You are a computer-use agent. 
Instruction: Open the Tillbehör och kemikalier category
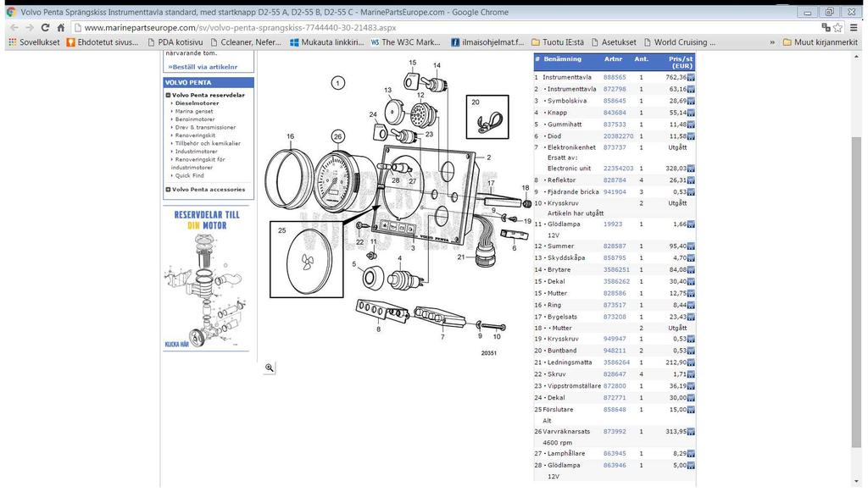pyautogui.click(x=209, y=143)
